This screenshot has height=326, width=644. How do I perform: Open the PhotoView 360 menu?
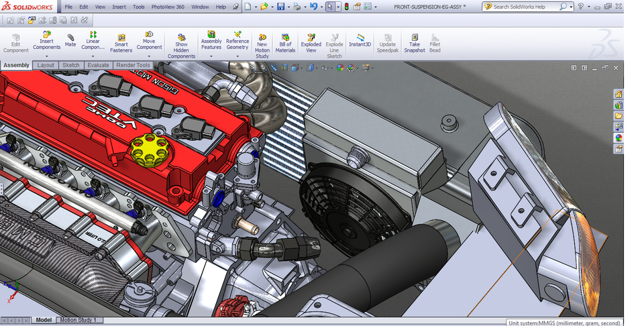(168, 7)
